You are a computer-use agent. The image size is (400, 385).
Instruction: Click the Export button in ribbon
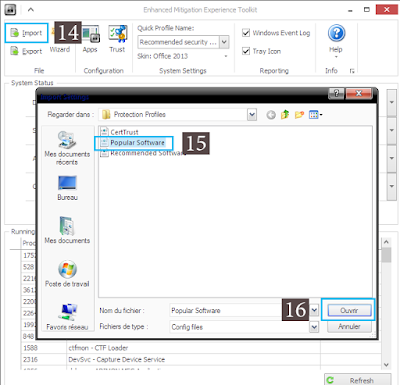tap(26, 51)
